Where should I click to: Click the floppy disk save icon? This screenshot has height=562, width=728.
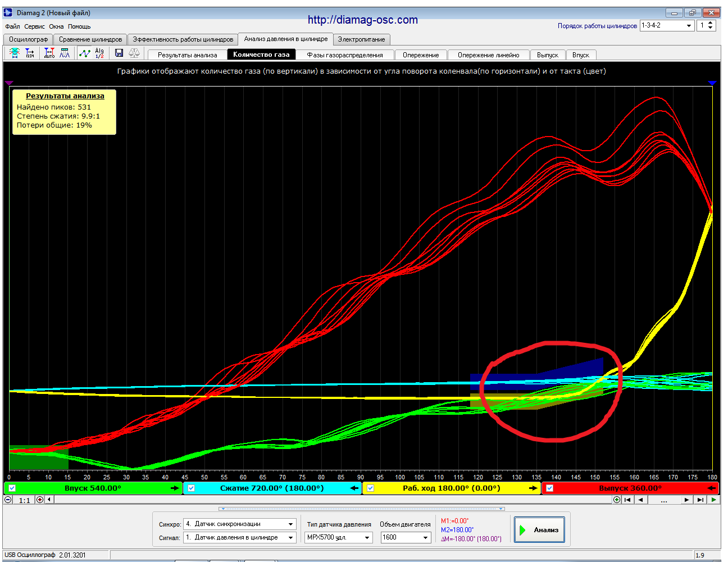coord(119,53)
